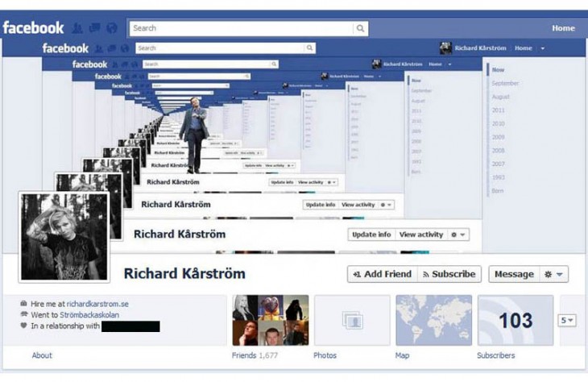Click the Facebook logo in the top bar
Image resolution: width=588 pixels, height=382 pixels.
[33, 27]
